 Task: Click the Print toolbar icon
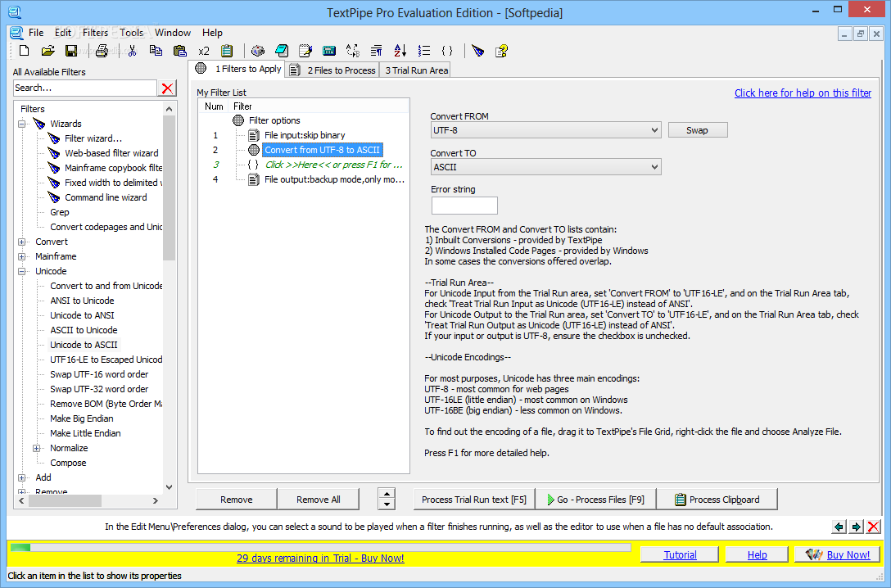click(x=102, y=51)
